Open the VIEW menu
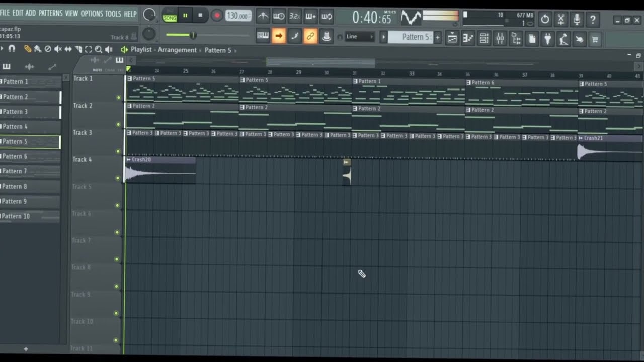The height and width of the screenshot is (362, 644). pos(71,13)
